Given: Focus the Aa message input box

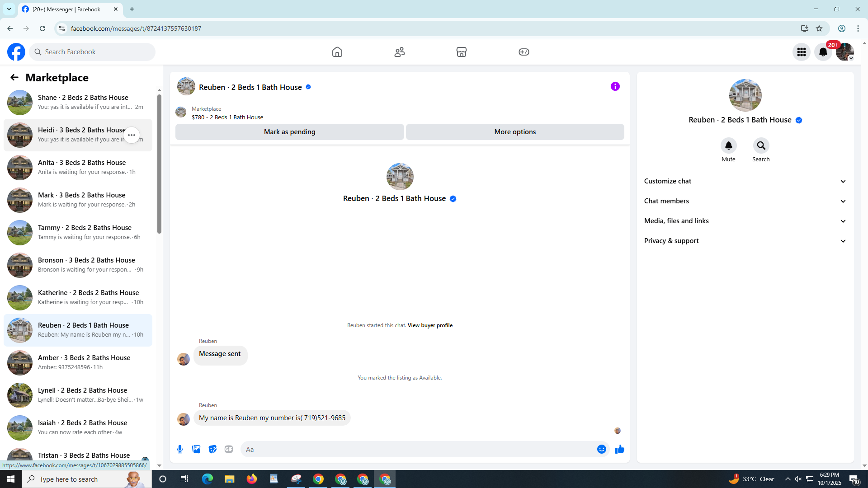Looking at the screenshot, I should tap(418, 449).
